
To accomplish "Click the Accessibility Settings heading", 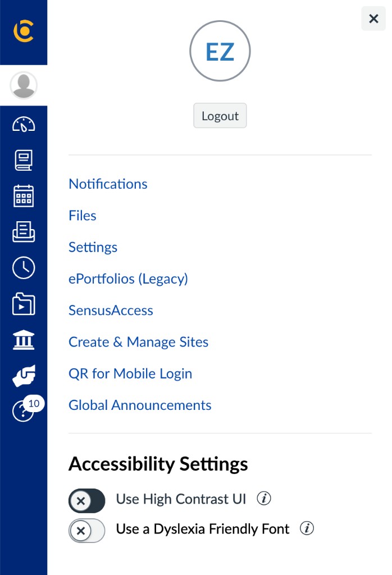I will tap(158, 464).
